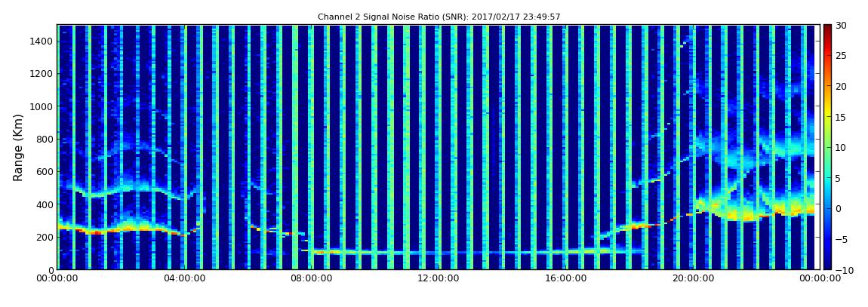868x307 pixels.
Task: Click the 1400 range tick label
Action: pos(42,41)
